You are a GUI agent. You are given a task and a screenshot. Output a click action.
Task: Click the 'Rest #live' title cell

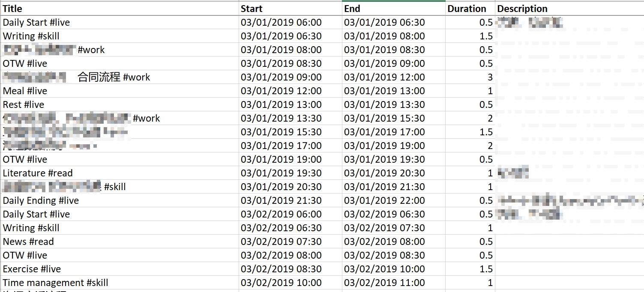[120, 104]
